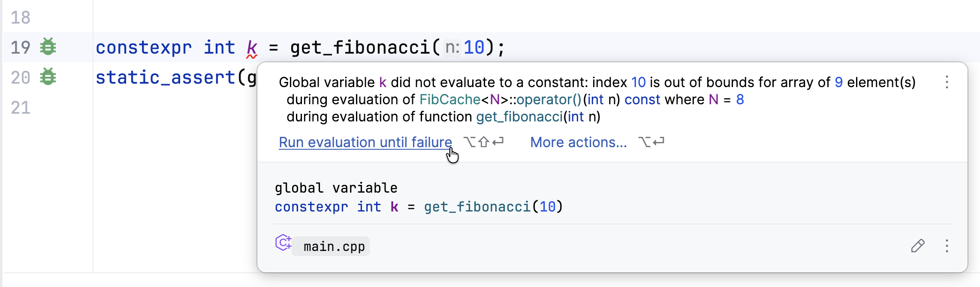Viewport: 980px width, 287px height.
Task: Click the debug bug icon on line 19
Action: point(48,47)
